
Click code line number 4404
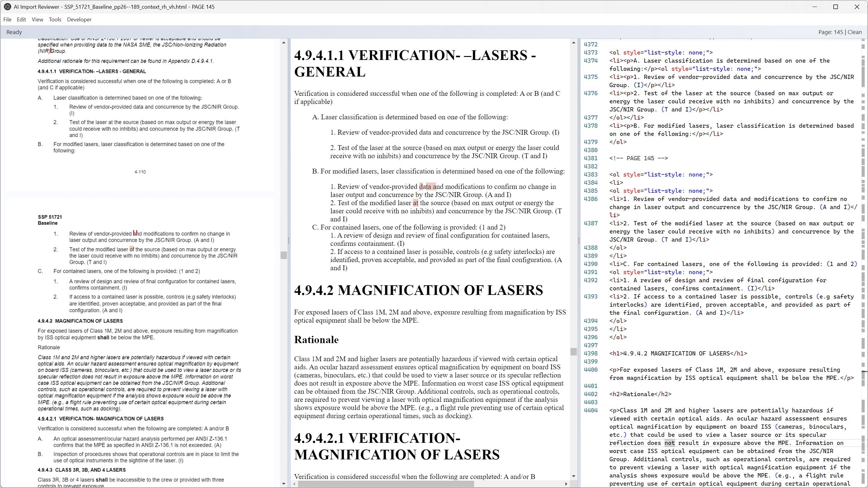pyautogui.click(x=590, y=410)
